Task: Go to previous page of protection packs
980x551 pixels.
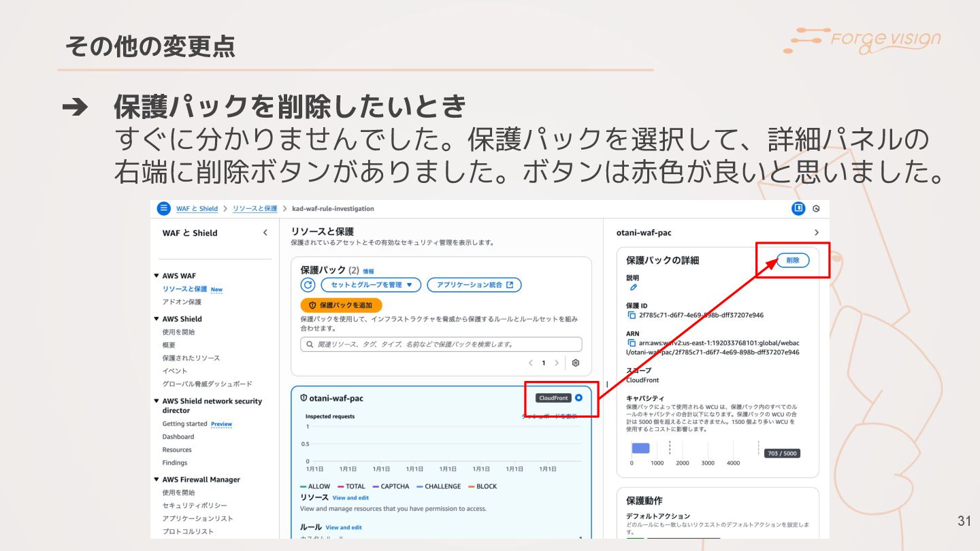Action: (x=531, y=363)
